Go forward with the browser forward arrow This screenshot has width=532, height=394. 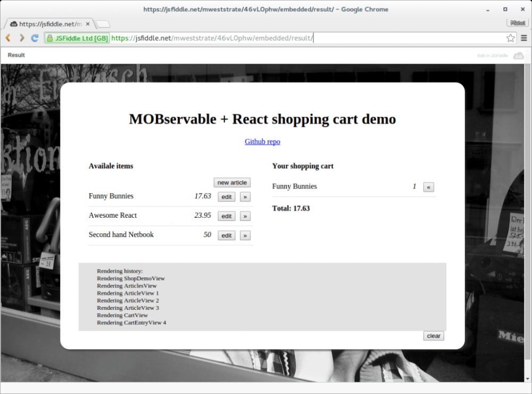pyautogui.click(x=21, y=38)
